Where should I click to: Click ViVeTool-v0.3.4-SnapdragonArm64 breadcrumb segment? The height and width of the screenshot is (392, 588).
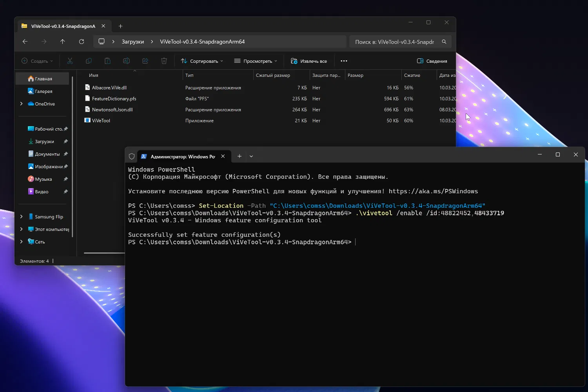pyautogui.click(x=202, y=42)
